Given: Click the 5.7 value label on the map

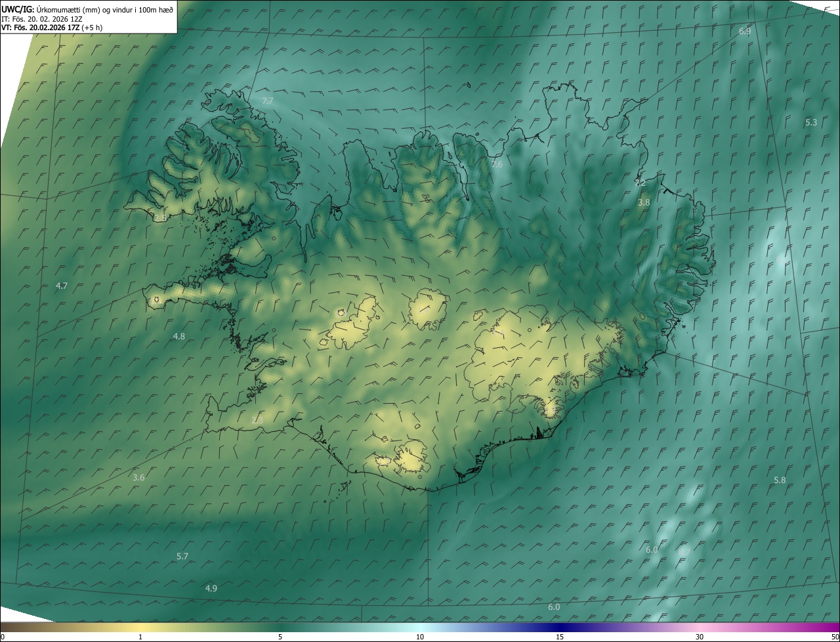Looking at the screenshot, I should (x=182, y=556).
